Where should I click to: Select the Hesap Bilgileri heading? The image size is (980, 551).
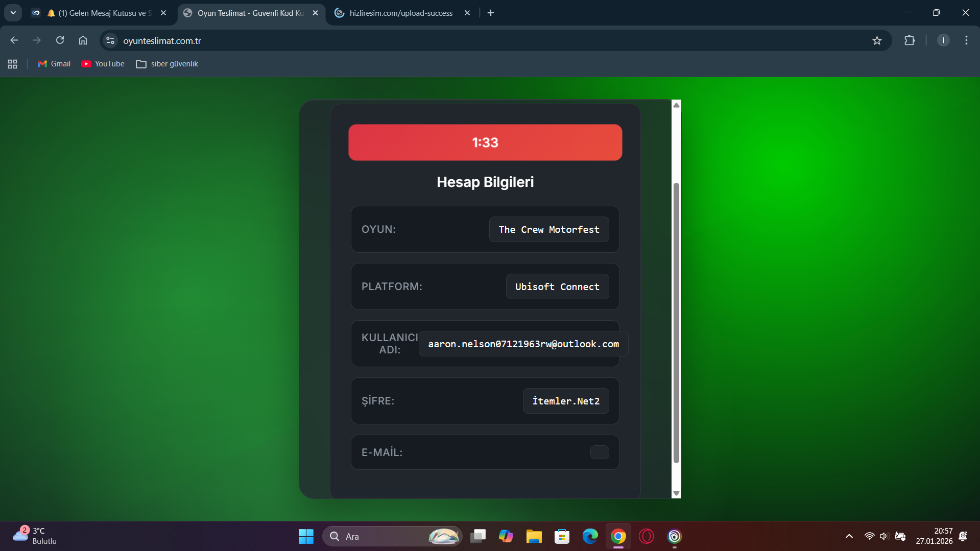[x=485, y=182]
